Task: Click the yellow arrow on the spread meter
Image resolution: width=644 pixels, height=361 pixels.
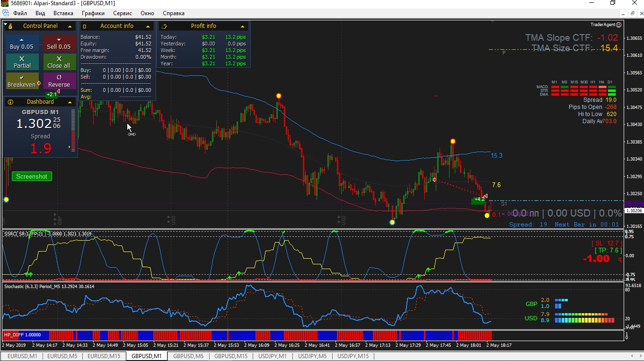Action: pos(70,147)
